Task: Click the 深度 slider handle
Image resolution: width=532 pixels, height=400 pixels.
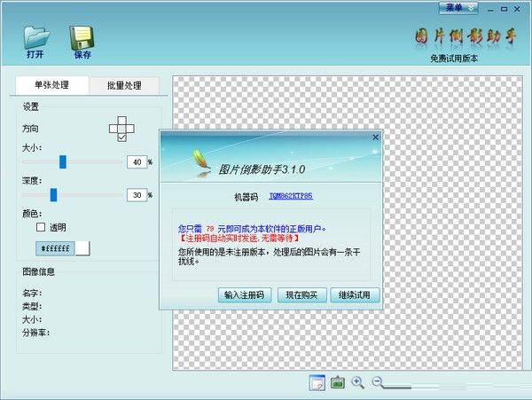Action: click(x=53, y=195)
